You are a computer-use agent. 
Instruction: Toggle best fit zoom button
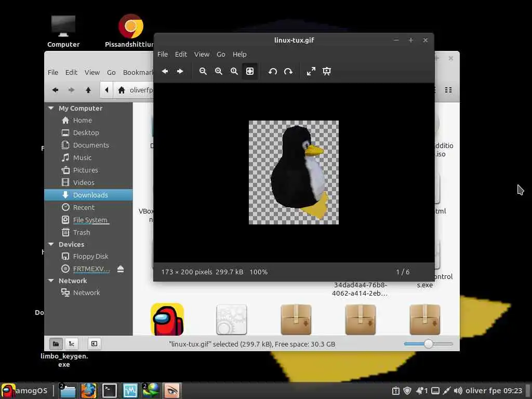(250, 71)
